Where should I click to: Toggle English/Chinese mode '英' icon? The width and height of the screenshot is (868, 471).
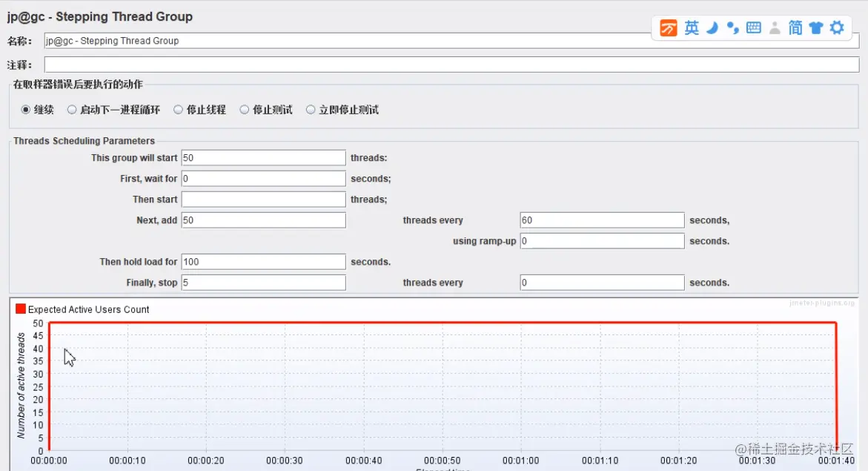[692, 27]
